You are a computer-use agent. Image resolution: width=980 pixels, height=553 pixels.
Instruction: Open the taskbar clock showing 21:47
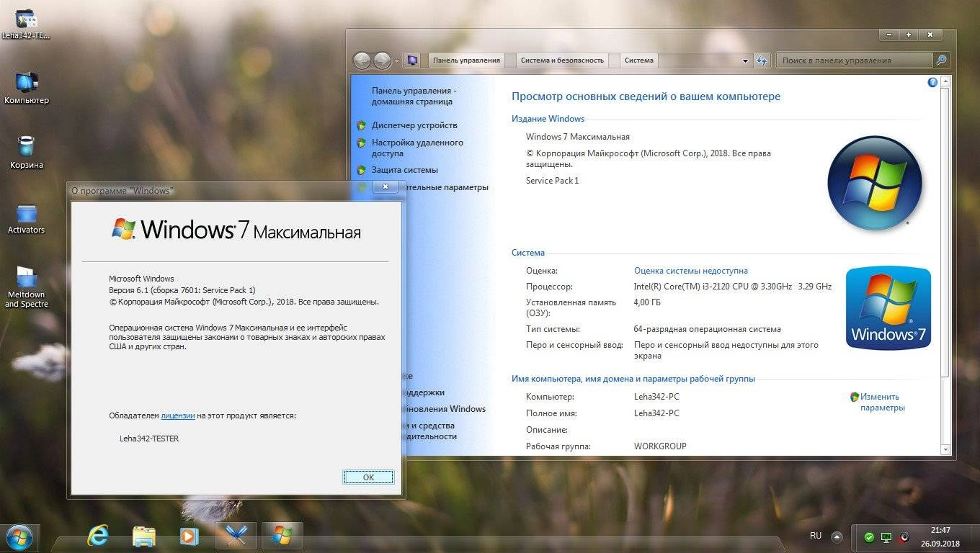940,536
